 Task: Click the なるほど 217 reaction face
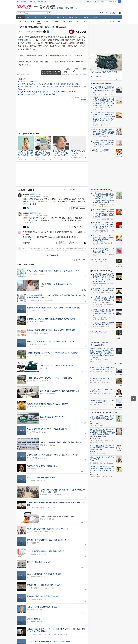click(67, 243)
